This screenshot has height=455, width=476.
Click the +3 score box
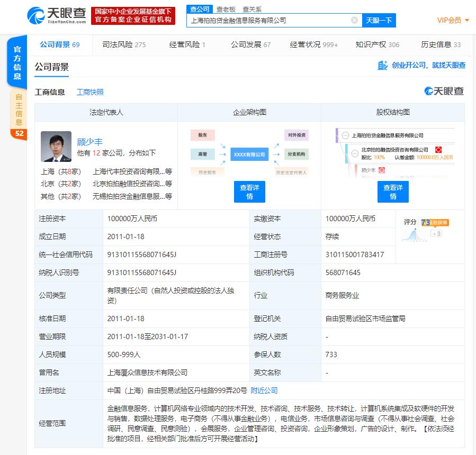coord(436,233)
